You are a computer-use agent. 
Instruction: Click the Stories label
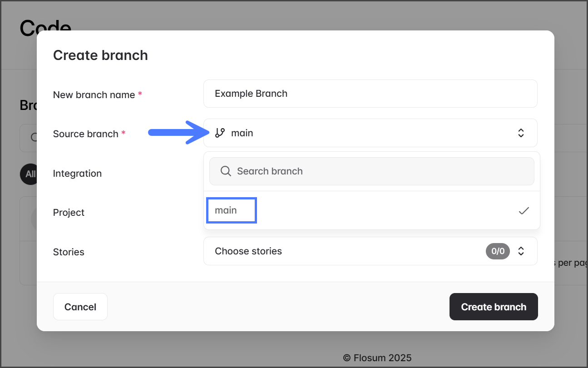pyautogui.click(x=69, y=252)
